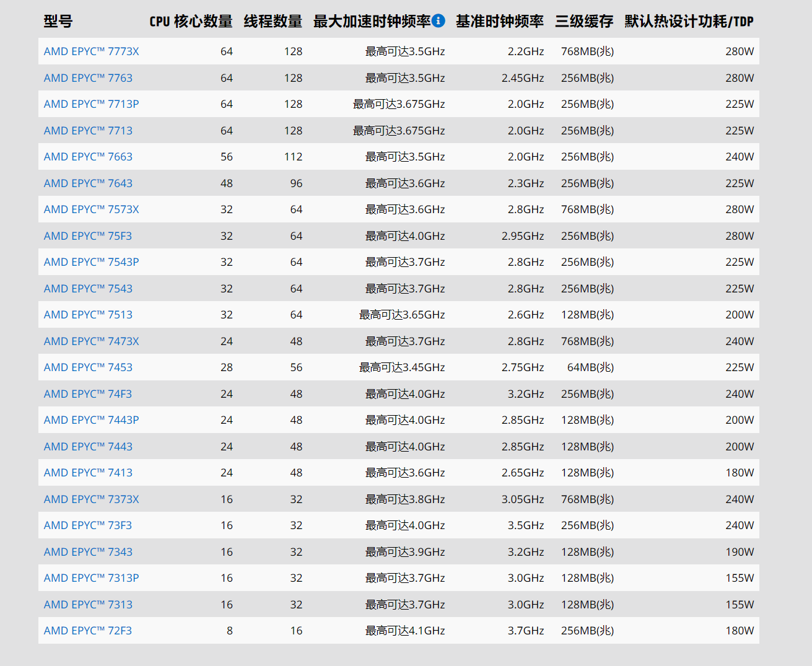Click the 最大加速时钟频率 header text
This screenshot has width=812, height=666.
[x=372, y=21]
